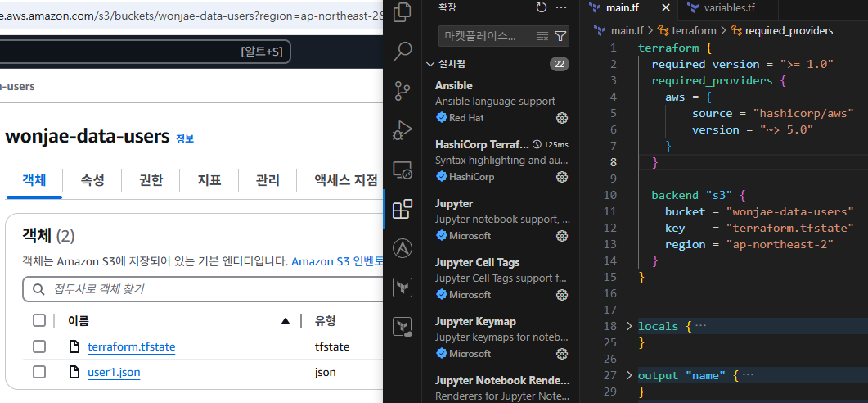Click the user1.json file icon
868x403 pixels.
[74, 373]
